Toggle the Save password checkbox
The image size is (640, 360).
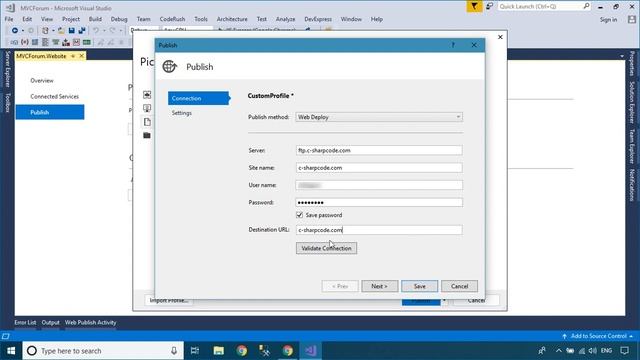tap(300, 215)
